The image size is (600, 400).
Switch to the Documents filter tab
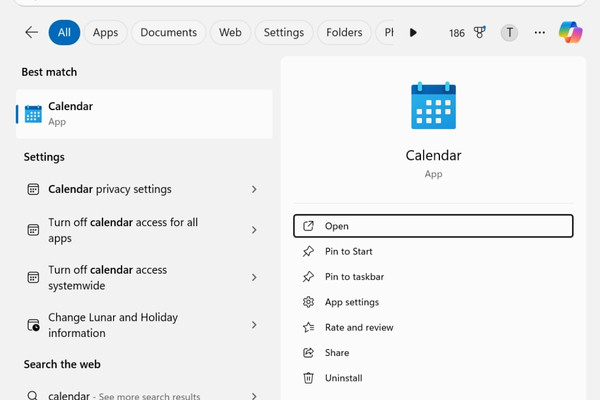(168, 33)
